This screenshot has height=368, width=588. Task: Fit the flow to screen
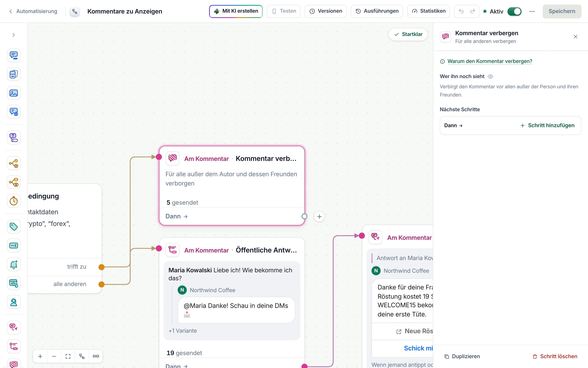pos(68,356)
